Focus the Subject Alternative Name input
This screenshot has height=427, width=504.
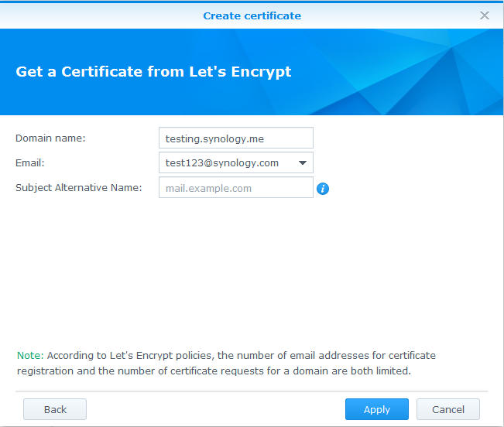click(235, 188)
